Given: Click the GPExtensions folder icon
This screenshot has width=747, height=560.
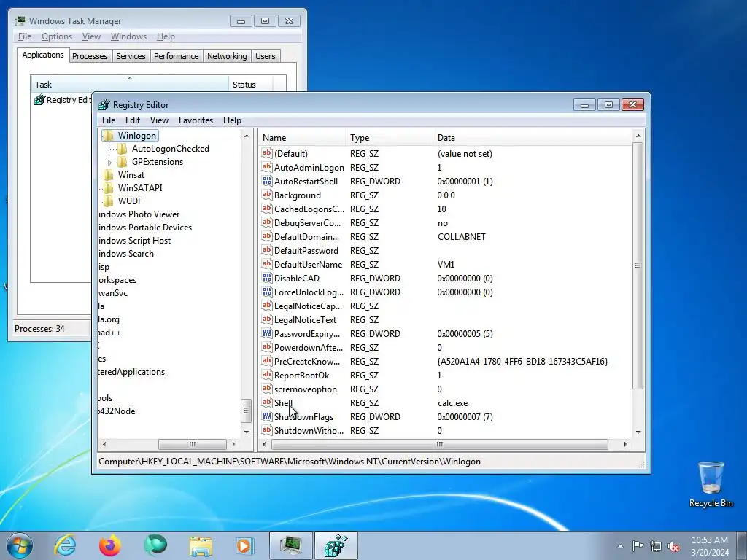Looking at the screenshot, I should click(123, 162).
